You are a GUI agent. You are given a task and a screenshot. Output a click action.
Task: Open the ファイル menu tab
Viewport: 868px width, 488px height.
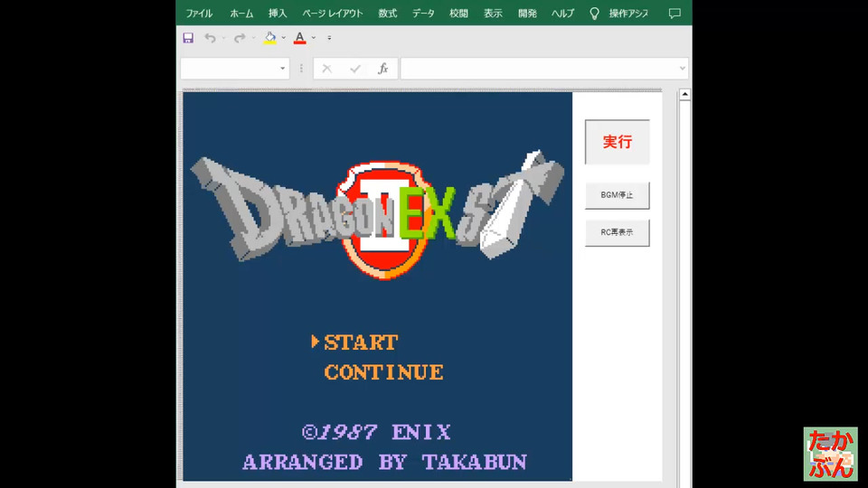click(199, 14)
